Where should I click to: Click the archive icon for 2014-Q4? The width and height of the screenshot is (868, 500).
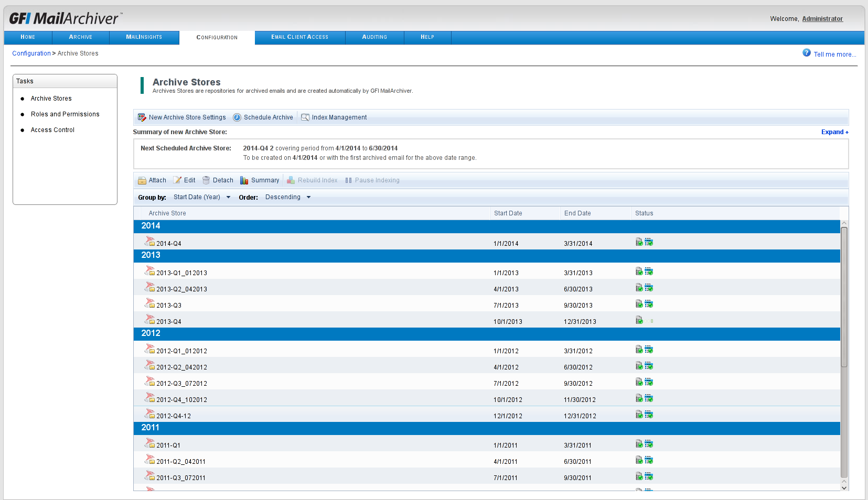coord(150,242)
